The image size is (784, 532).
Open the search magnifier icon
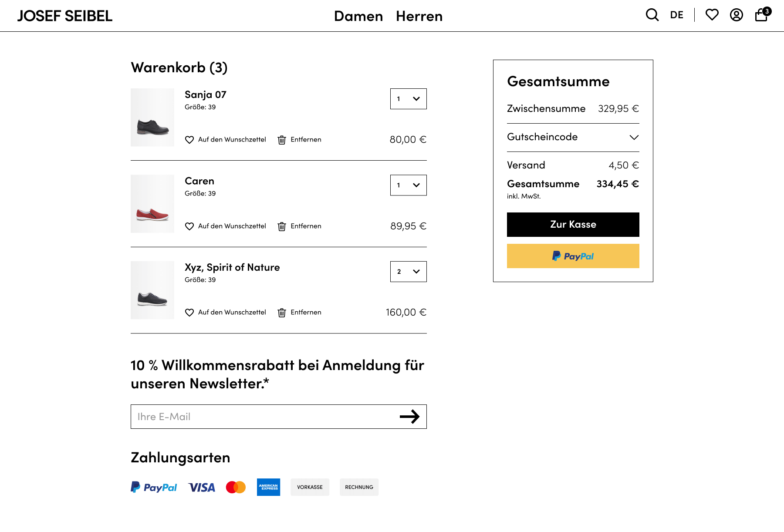coord(652,15)
